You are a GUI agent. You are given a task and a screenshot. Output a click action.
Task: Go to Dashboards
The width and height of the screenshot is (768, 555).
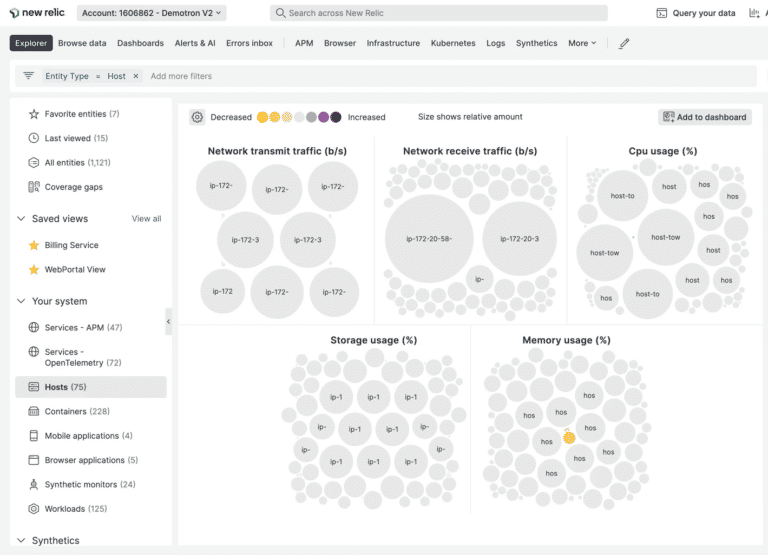(x=140, y=43)
